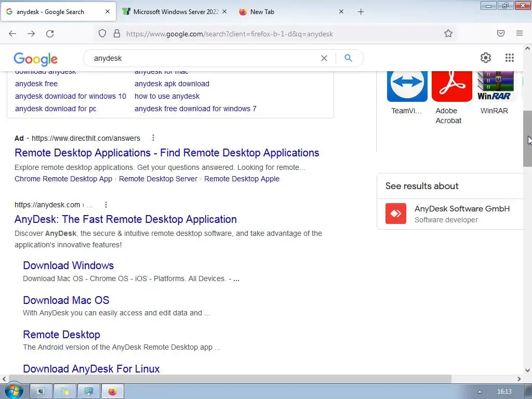Reload the current Google search page
The width and height of the screenshot is (532, 399).
(50, 34)
